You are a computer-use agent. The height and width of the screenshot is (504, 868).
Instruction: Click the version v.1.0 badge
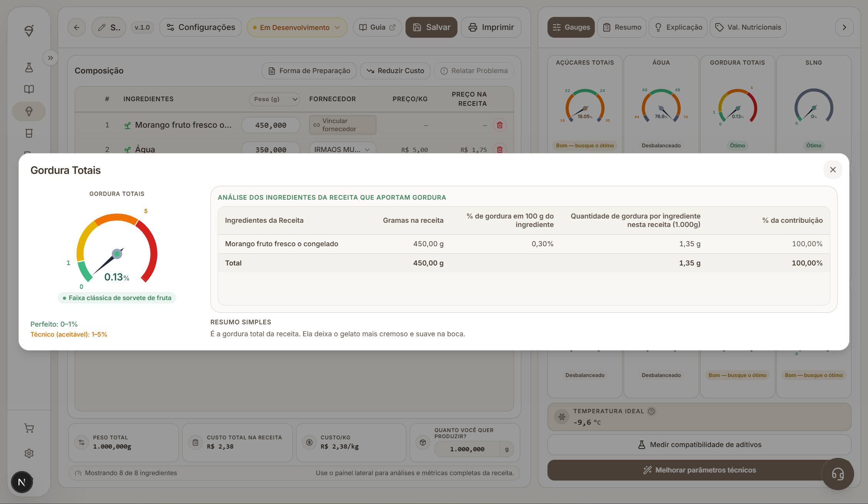point(142,27)
